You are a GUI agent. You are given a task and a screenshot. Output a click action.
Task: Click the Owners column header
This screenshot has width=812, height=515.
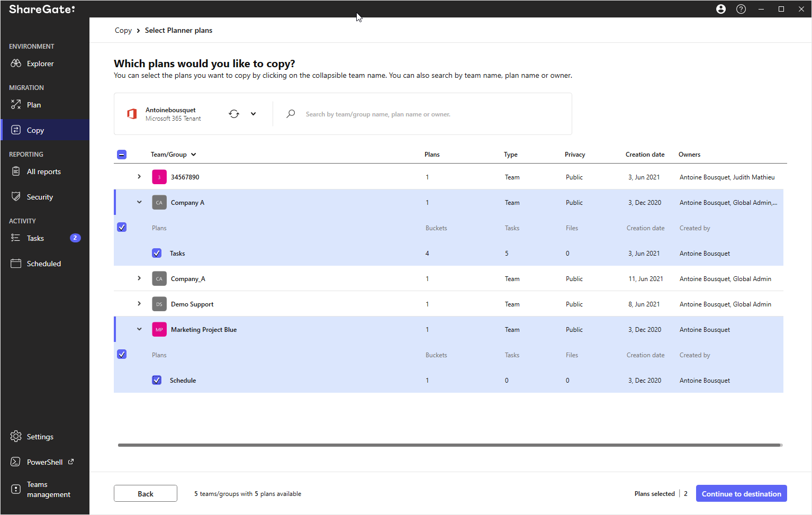[689, 155]
